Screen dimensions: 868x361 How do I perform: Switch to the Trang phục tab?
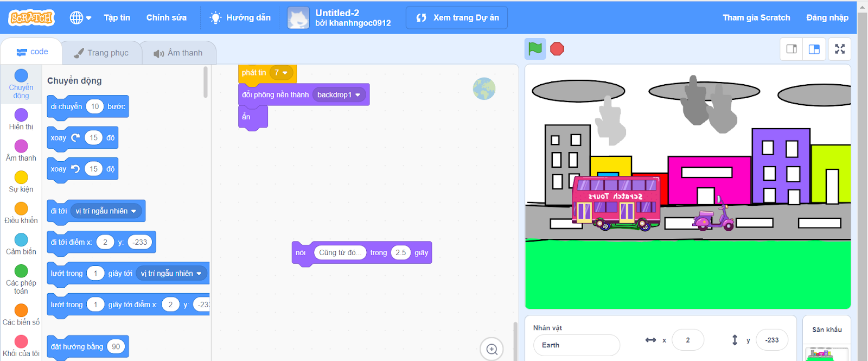(x=101, y=53)
